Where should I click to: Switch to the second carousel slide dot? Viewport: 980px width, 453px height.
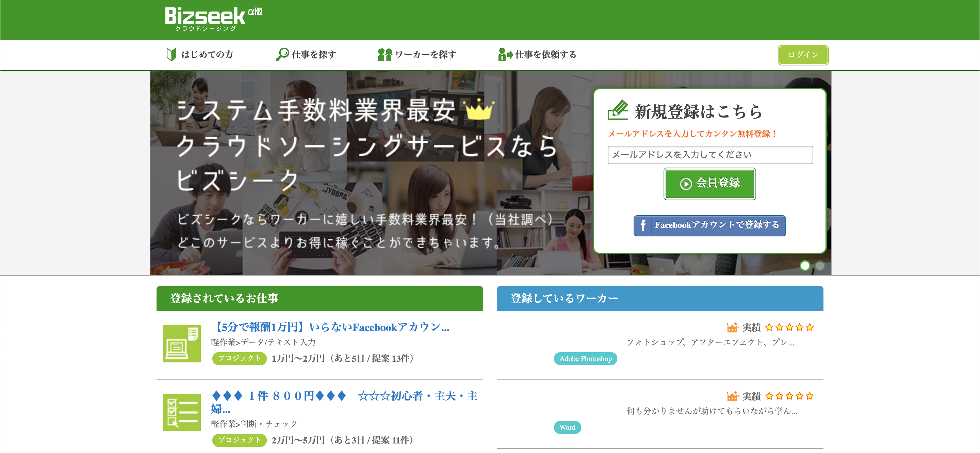click(x=820, y=265)
